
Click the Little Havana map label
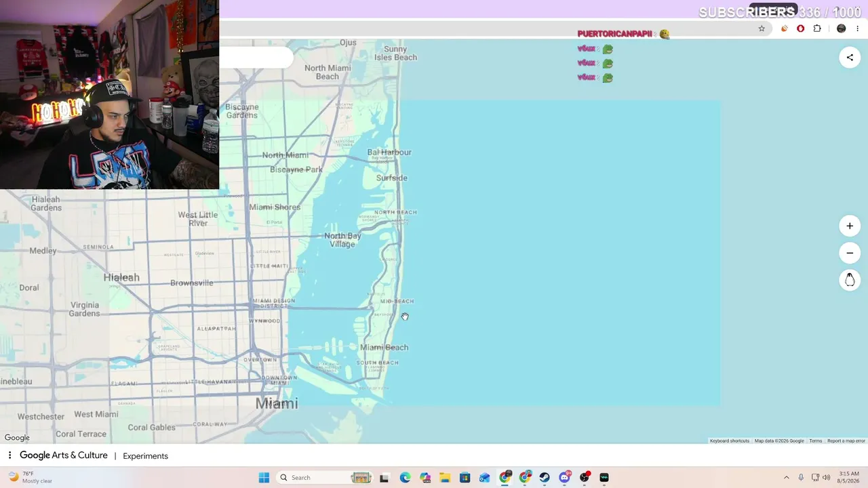tap(209, 382)
